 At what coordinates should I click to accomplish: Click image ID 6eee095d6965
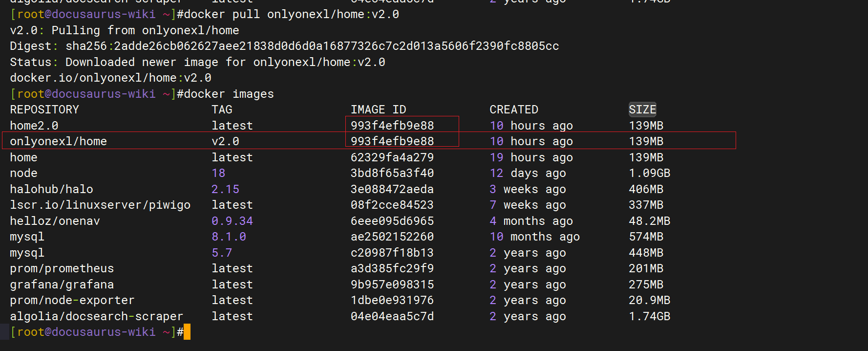click(392, 221)
